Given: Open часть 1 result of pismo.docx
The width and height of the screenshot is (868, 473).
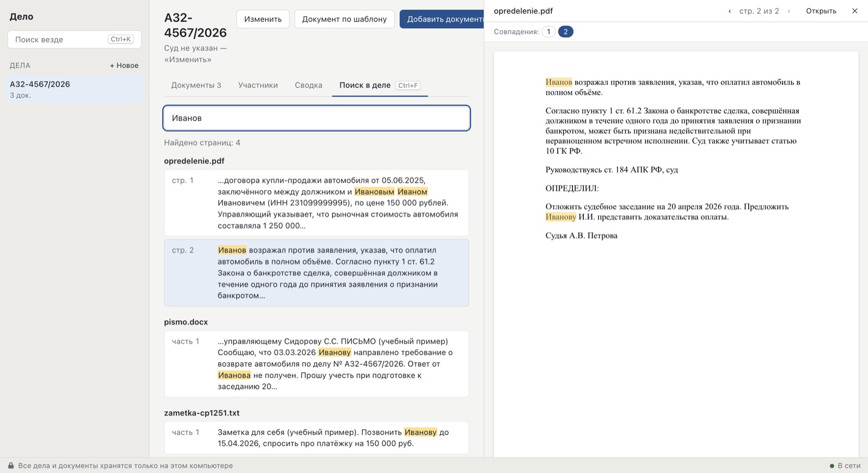Looking at the screenshot, I should coord(316,364).
